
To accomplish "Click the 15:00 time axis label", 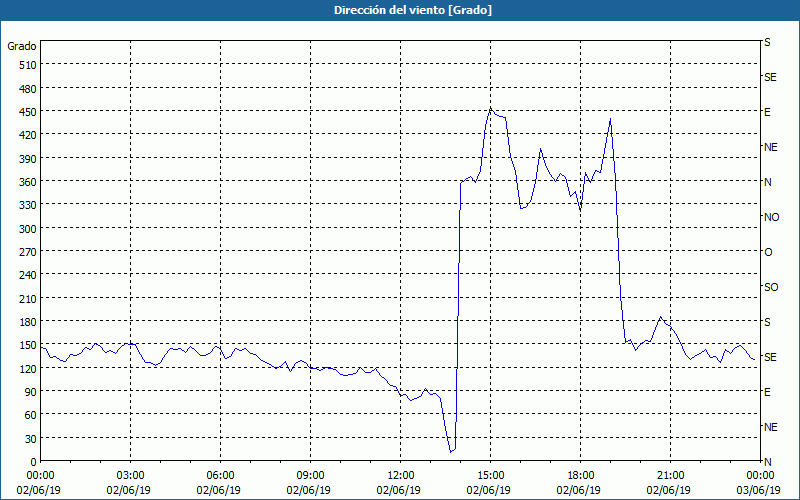I will pyautogui.click(x=491, y=476).
